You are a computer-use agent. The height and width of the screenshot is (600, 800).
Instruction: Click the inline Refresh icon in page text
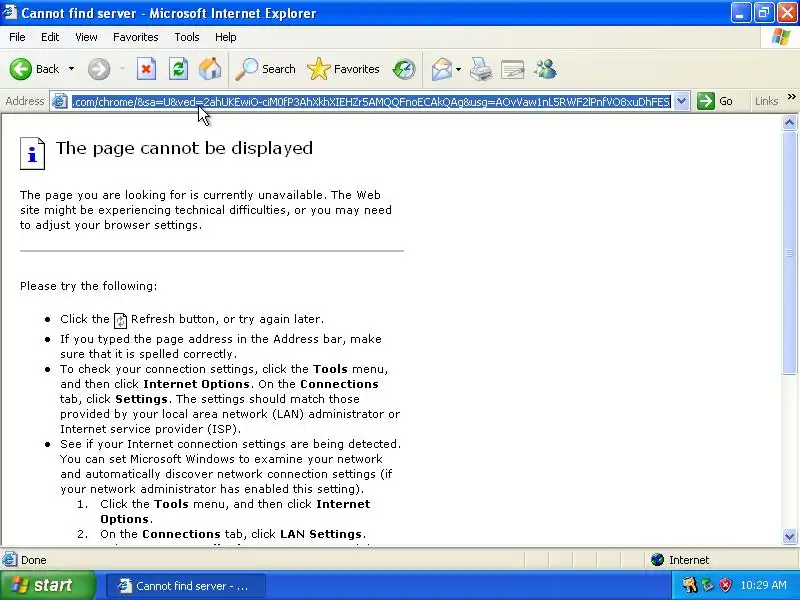[120, 320]
